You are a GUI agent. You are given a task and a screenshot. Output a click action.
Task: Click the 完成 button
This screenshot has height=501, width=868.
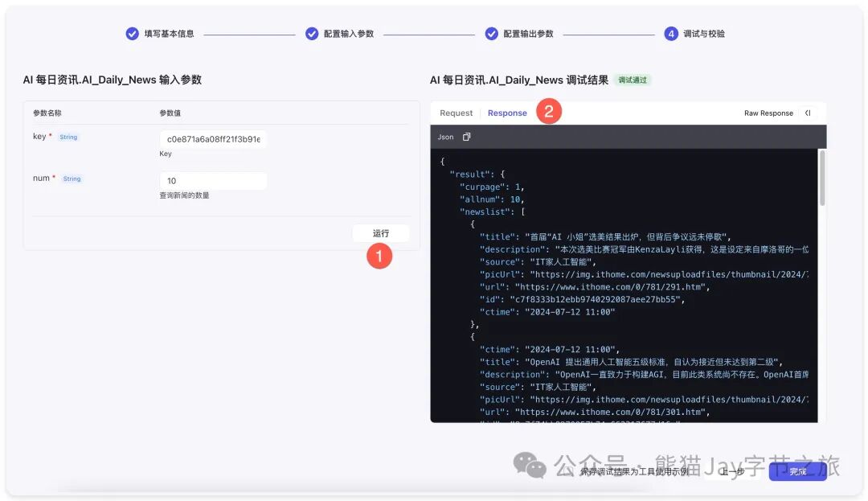[x=798, y=472]
